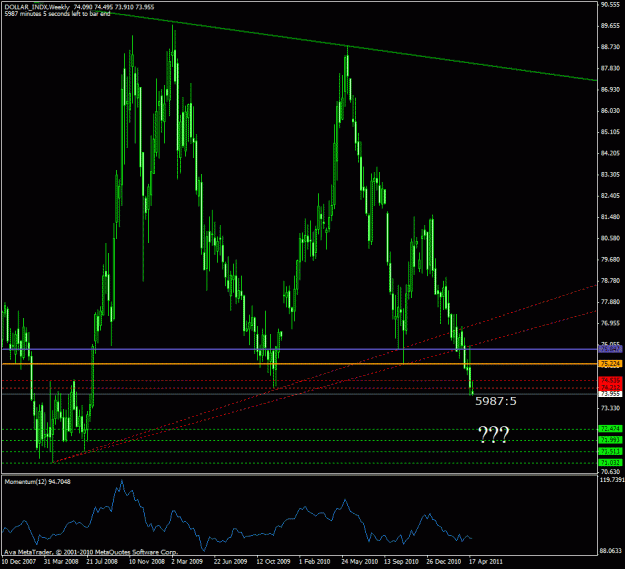Select the 85.105 price axis label
625x569 pixels.
[610, 132]
